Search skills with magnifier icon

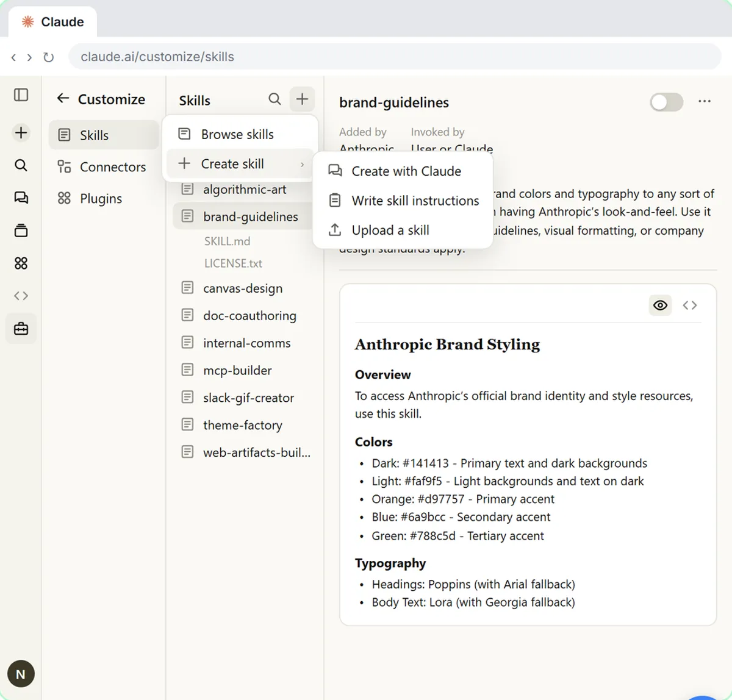tap(275, 99)
